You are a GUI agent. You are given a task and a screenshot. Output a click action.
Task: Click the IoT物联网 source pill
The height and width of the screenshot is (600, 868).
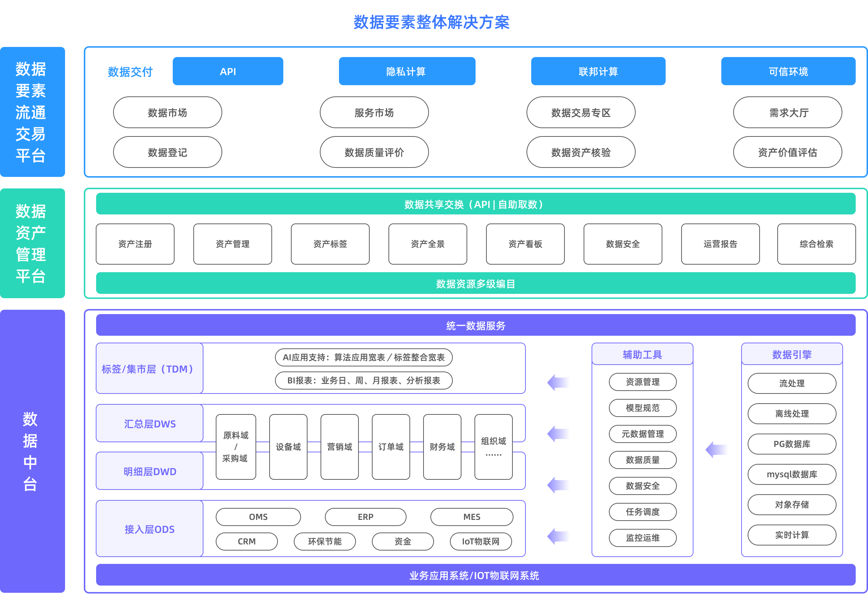pos(481,542)
